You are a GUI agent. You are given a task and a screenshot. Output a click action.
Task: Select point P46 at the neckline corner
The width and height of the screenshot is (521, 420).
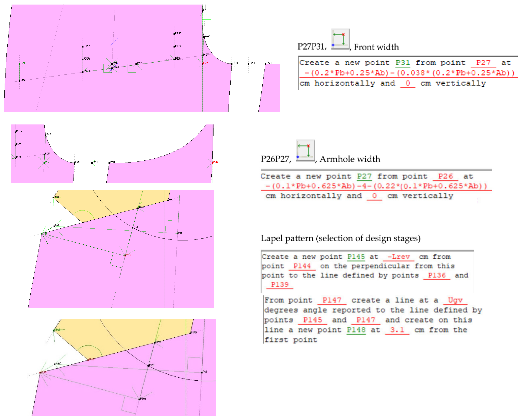[x=202, y=11]
